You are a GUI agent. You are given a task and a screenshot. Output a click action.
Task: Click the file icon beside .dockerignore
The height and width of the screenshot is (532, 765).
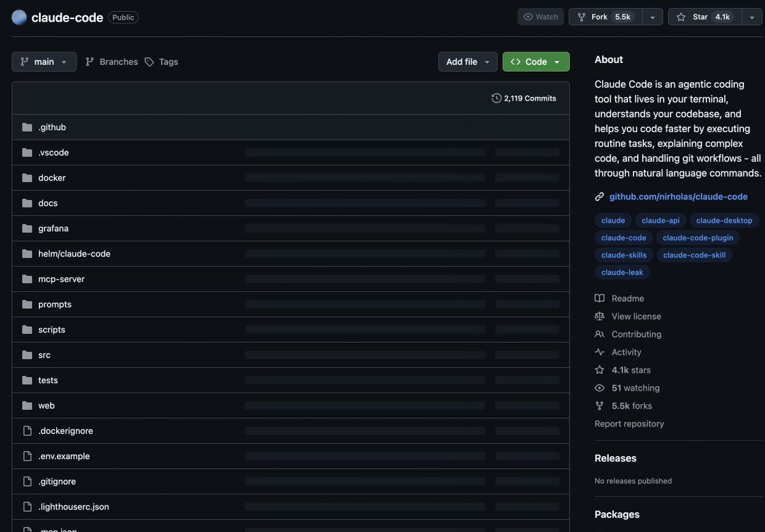click(x=27, y=431)
